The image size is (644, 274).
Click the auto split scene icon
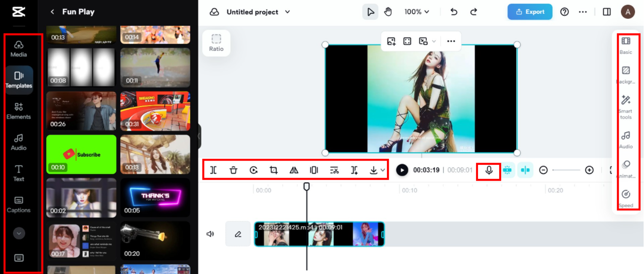(x=354, y=170)
